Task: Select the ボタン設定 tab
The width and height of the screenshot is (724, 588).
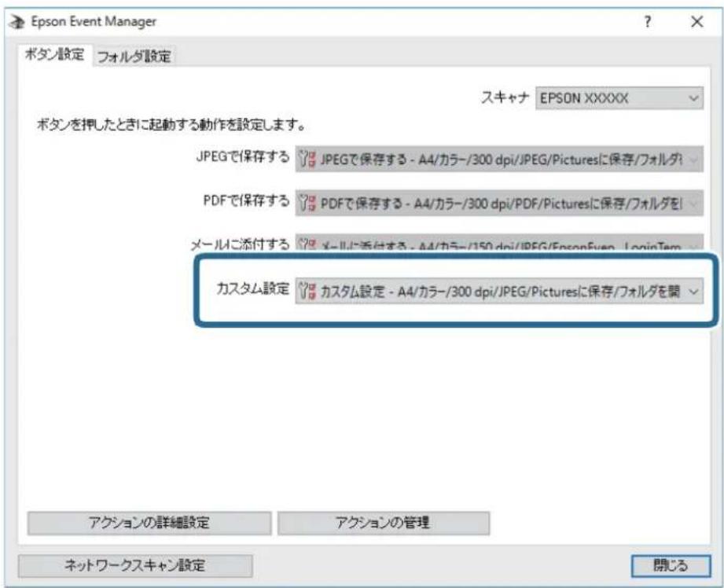Action: (x=54, y=54)
